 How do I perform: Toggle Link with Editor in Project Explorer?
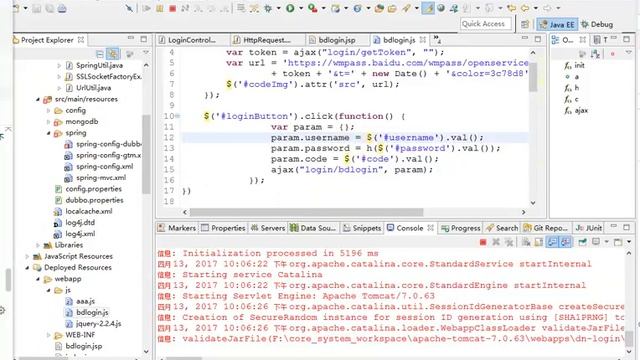coord(113,53)
